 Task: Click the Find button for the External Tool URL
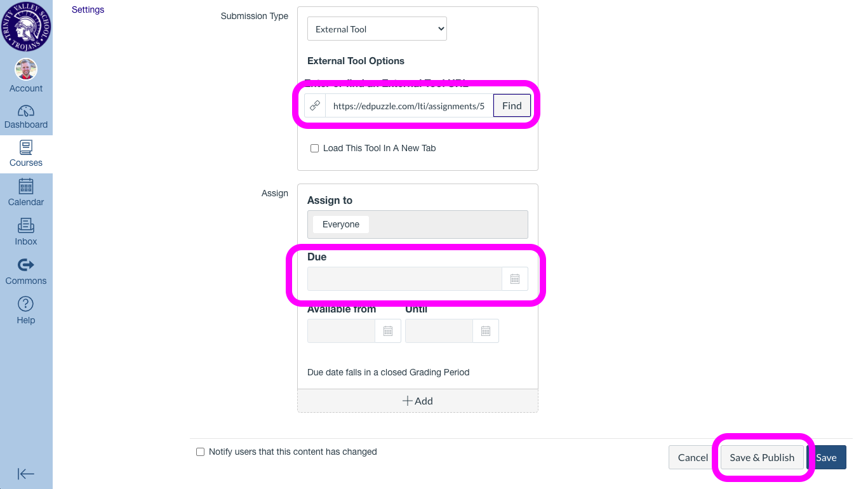512,105
